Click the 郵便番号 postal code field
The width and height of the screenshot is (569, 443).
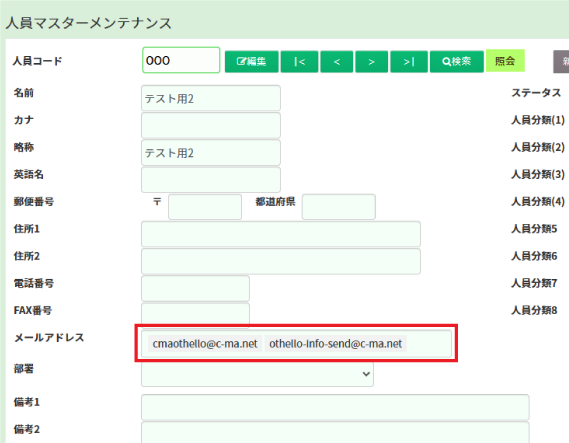pos(205,207)
